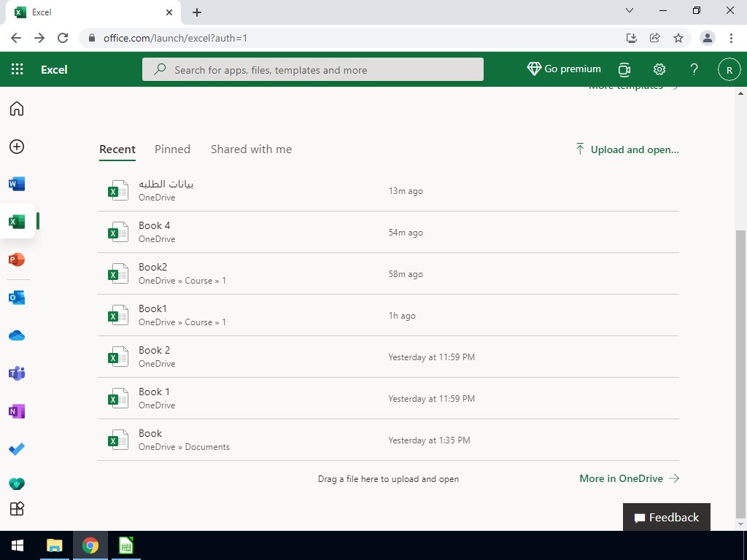The width and height of the screenshot is (747, 560).
Task: Switch to the Shared with me tab
Action: click(252, 149)
